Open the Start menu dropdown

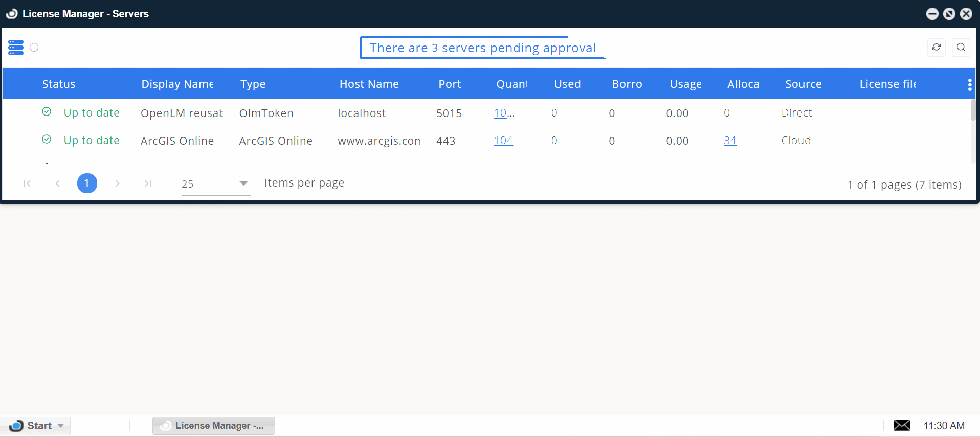click(36, 426)
